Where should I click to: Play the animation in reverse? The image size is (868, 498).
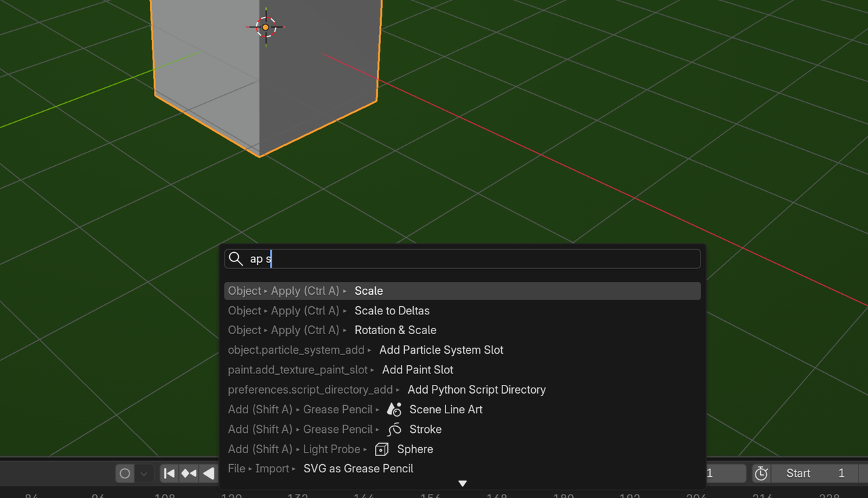point(209,474)
